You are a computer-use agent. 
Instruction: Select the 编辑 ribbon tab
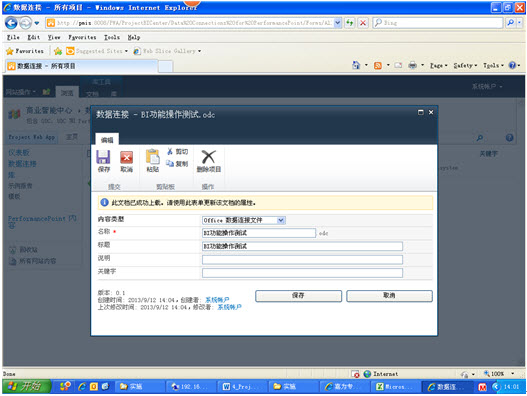click(x=107, y=140)
